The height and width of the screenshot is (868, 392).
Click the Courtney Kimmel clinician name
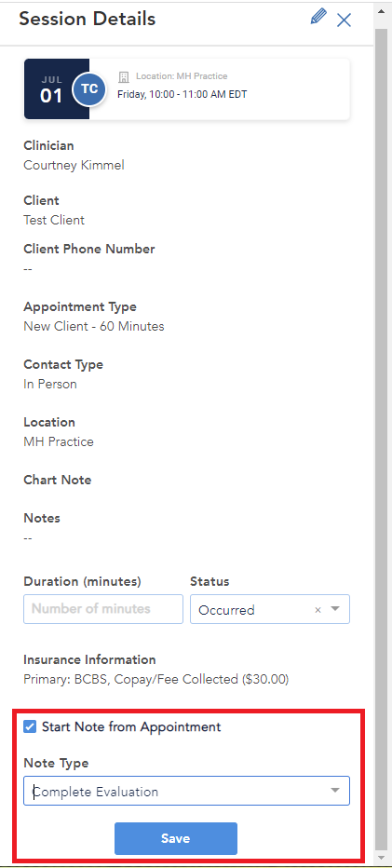(74, 165)
